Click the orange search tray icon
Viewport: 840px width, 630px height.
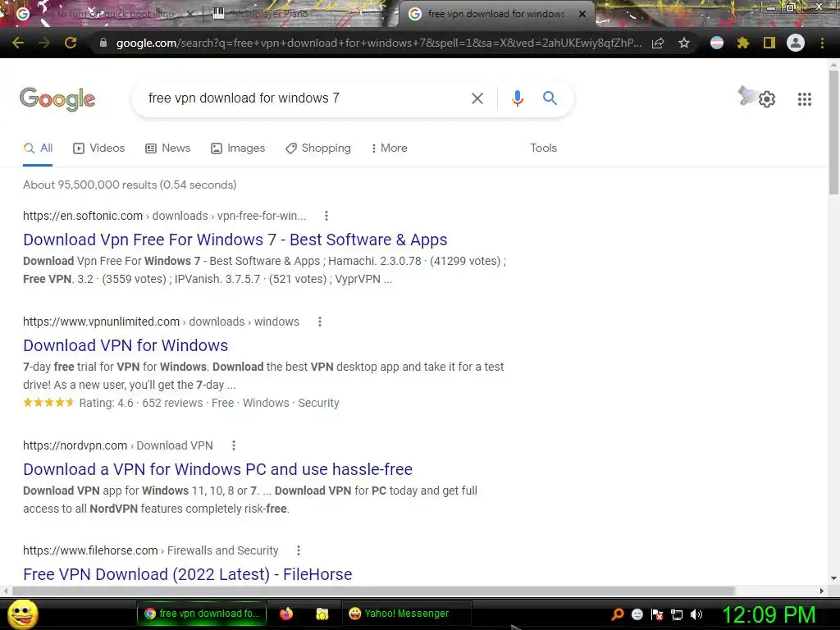[617, 614]
